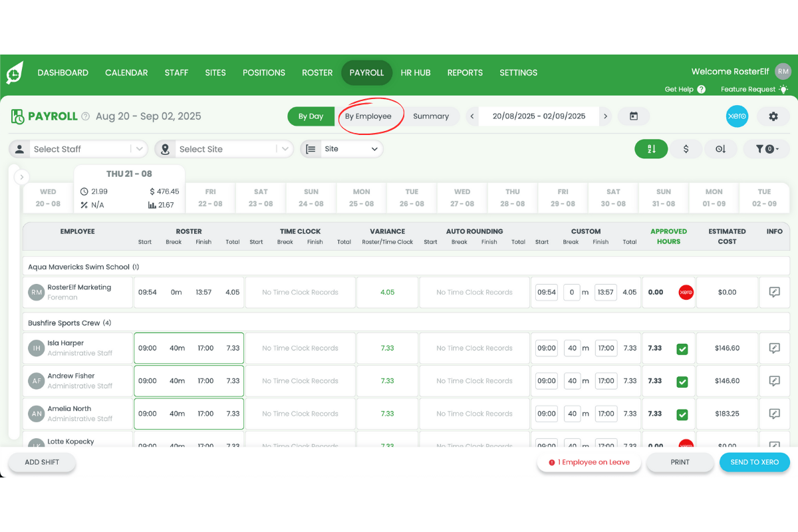Open the comment icon on Isla Harper's row
The image size is (798, 532).
(x=774, y=348)
